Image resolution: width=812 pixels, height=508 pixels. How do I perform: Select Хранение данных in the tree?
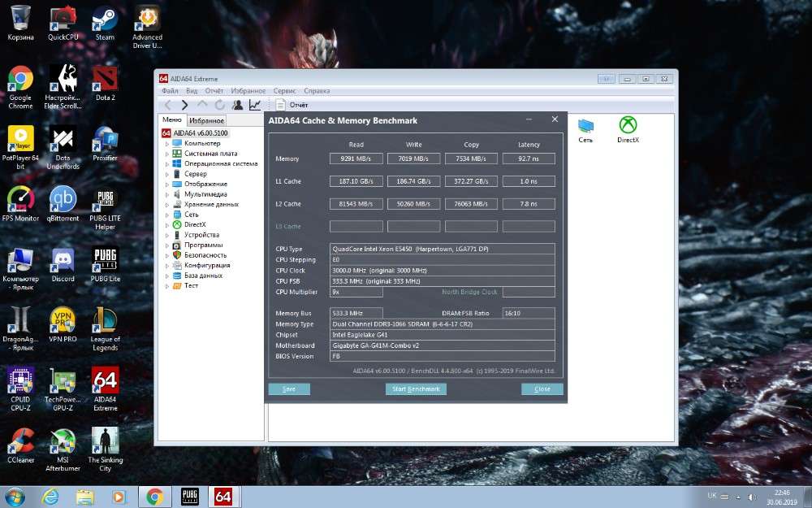click(211, 204)
